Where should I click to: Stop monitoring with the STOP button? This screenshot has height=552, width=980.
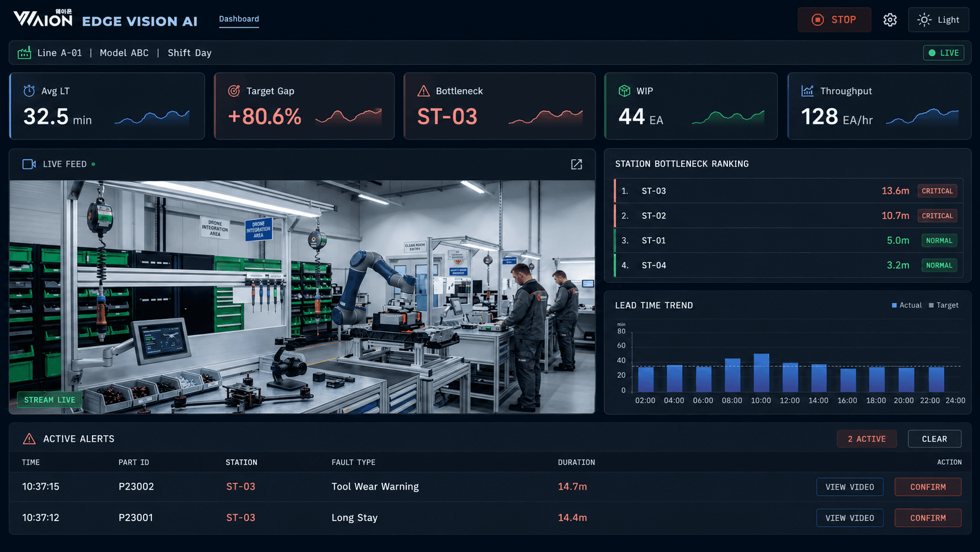[x=834, y=20]
